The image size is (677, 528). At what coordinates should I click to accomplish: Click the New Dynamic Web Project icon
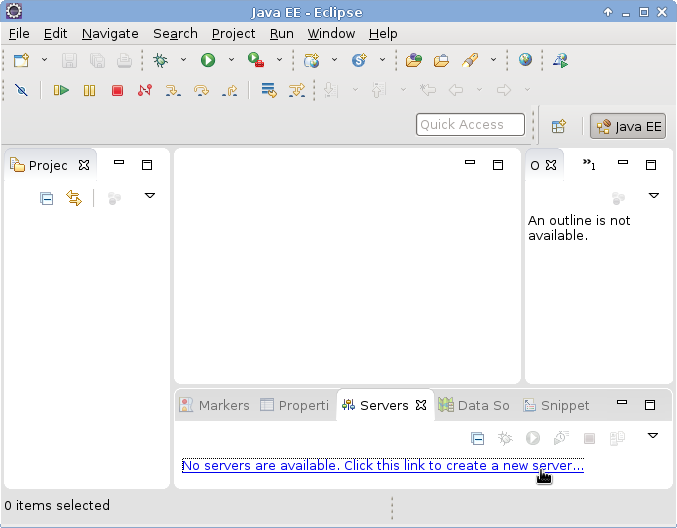(311, 60)
